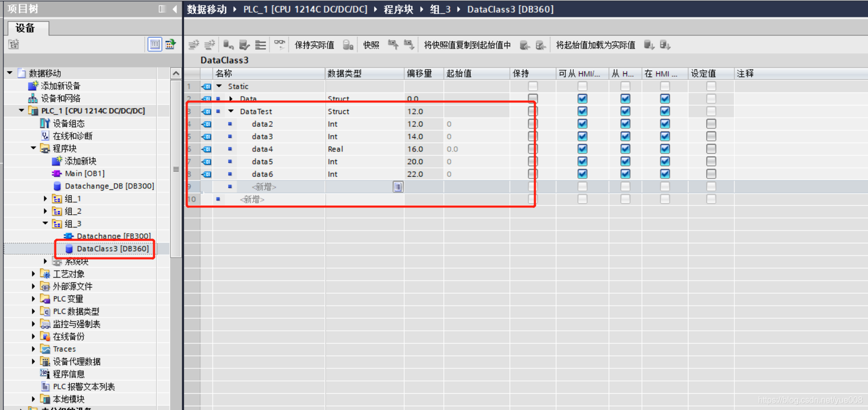The width and height of the screenshot is (868, 410).
Task: Click the project tree vertical scrollbar thumb
Action: click(x=176, y=169)
